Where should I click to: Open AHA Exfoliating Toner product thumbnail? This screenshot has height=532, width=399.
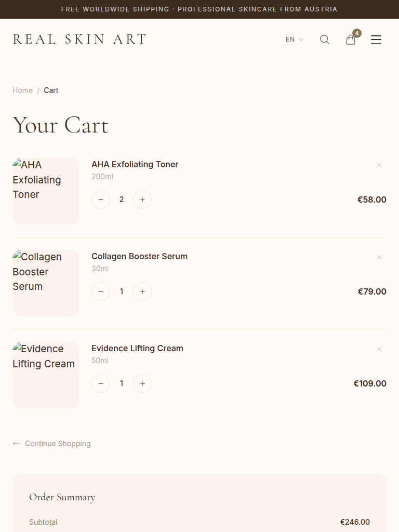pos(46,191)
